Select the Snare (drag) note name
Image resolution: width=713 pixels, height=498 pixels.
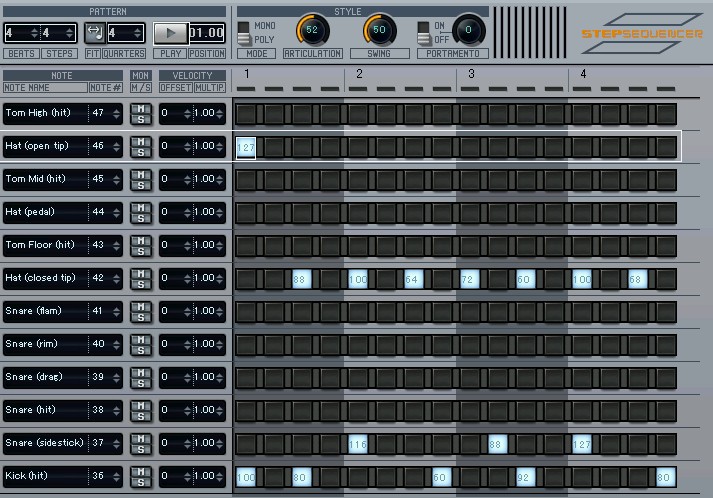coord(34,377)
